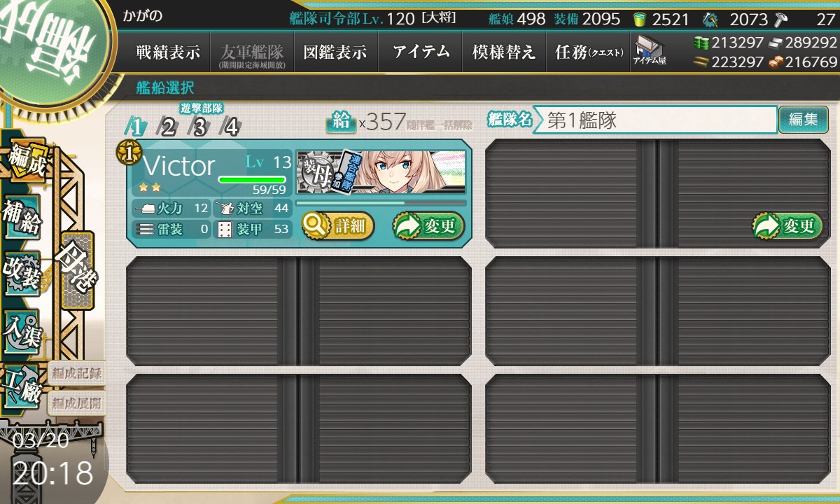Open 戦績表示 menu

(x=168, y=52)
